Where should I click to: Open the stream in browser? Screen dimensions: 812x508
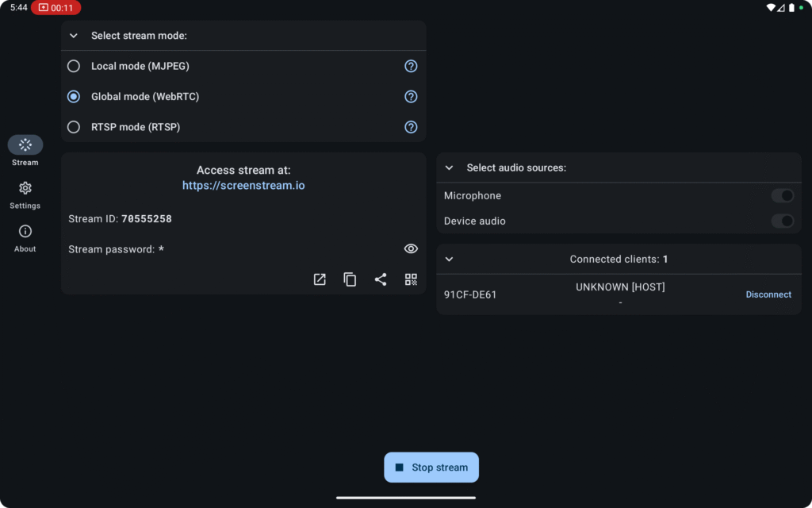(x=320, y=279)
